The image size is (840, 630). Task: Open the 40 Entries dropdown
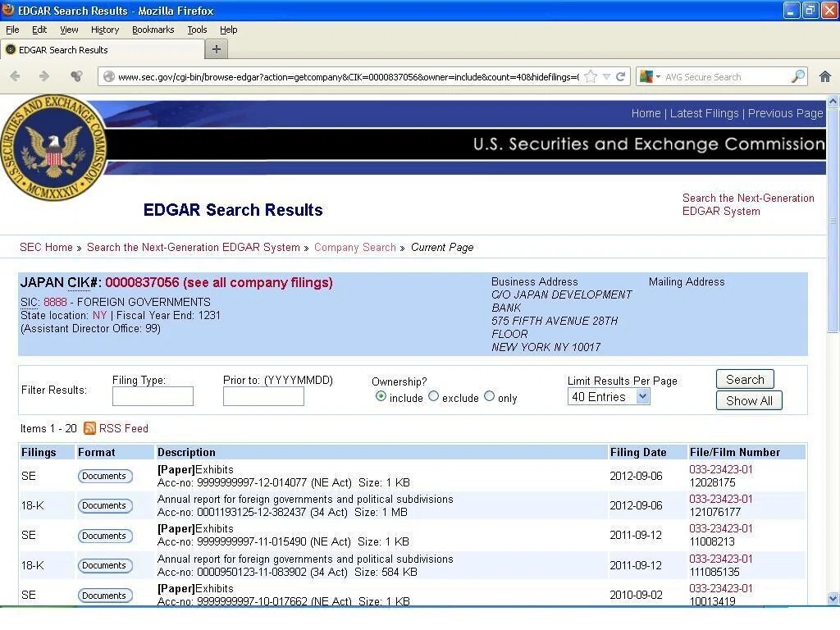(609, 397)
